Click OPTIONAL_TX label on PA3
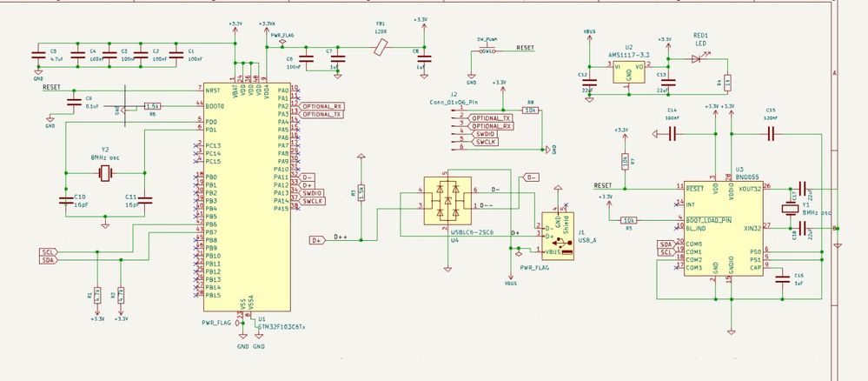This screenshot has width=868, height=381. click(322, 114)
